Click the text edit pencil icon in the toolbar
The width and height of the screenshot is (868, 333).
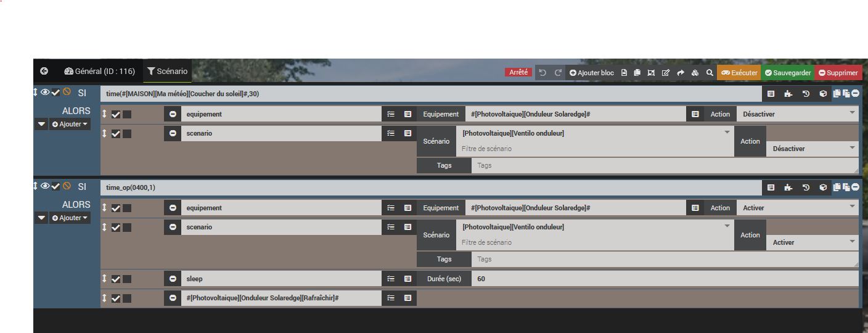[x=666, y=73]
